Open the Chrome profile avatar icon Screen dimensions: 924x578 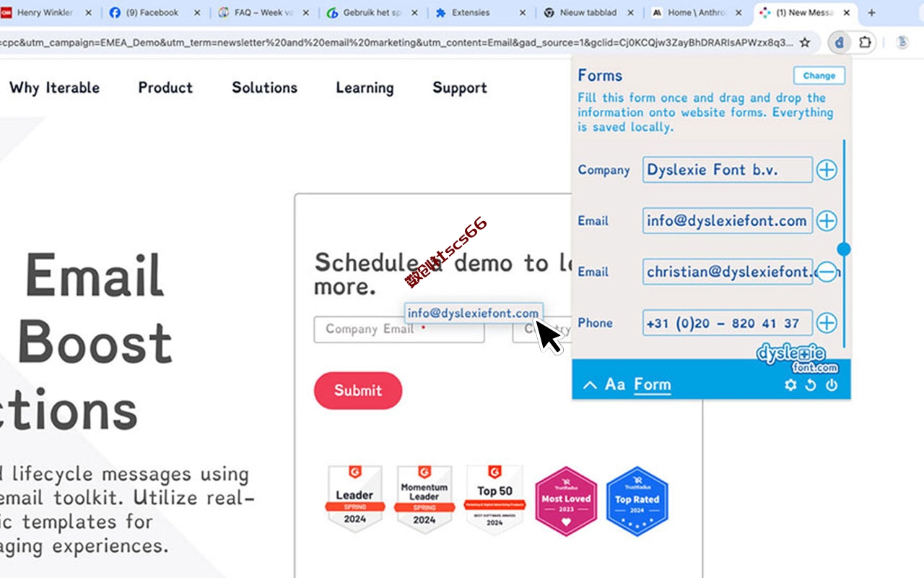point(902,43)
